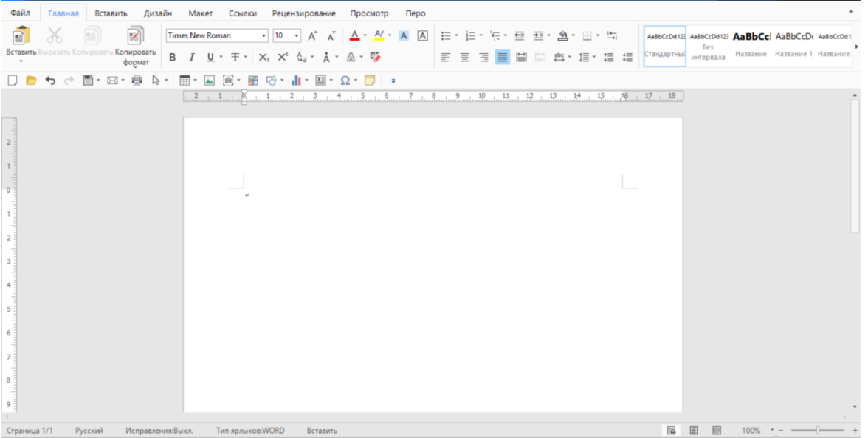Expand the bulleted list dropdown arrow
Screen dimensions: 868x438
tap(456, 35)
